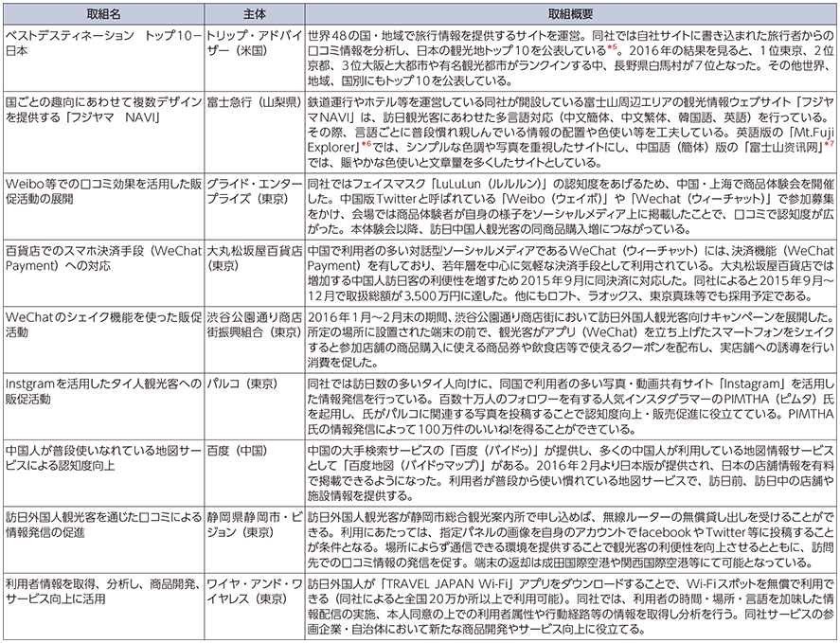Click the PIMTHA（ピムタ） description text
The width and height of the screenshot is (840, 643).
coord(570,406)
